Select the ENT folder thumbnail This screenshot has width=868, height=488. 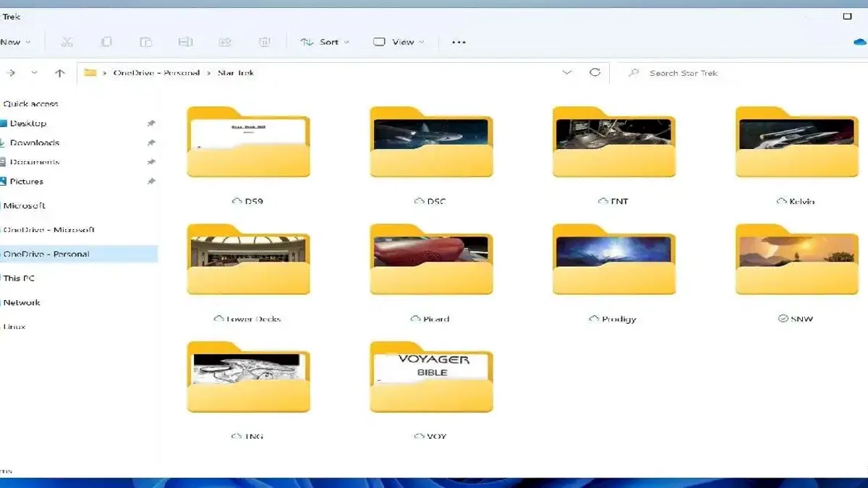tap(614, 142)
